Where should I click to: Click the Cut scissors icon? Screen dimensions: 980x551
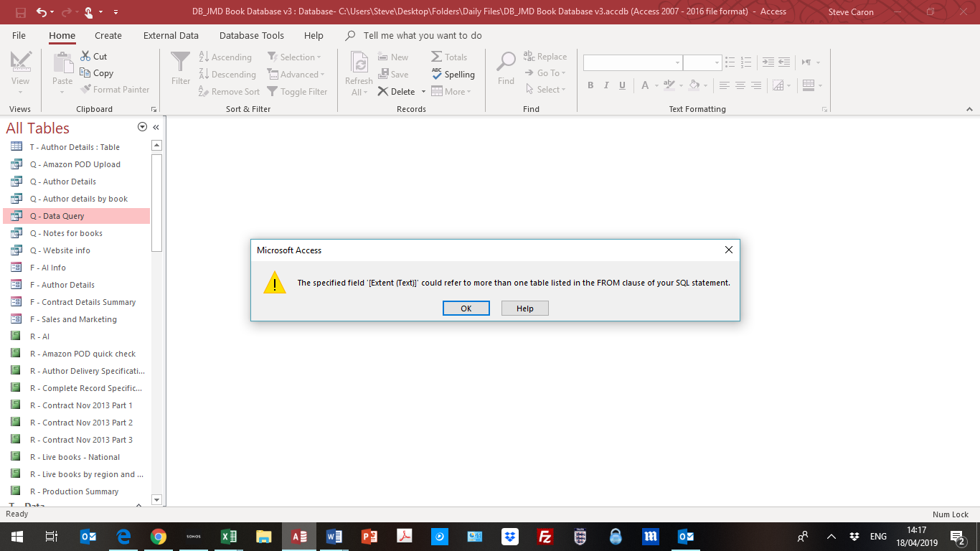(x=85, y=56)
